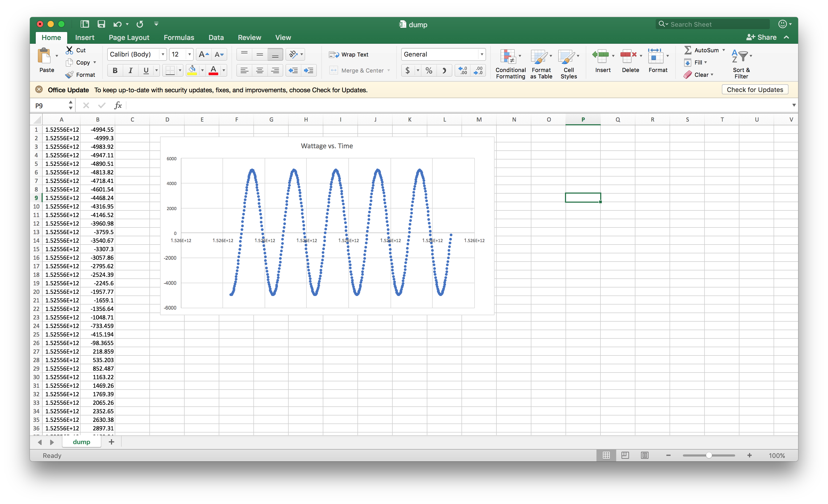Open the Review ribbon tab

click(249, 37)
